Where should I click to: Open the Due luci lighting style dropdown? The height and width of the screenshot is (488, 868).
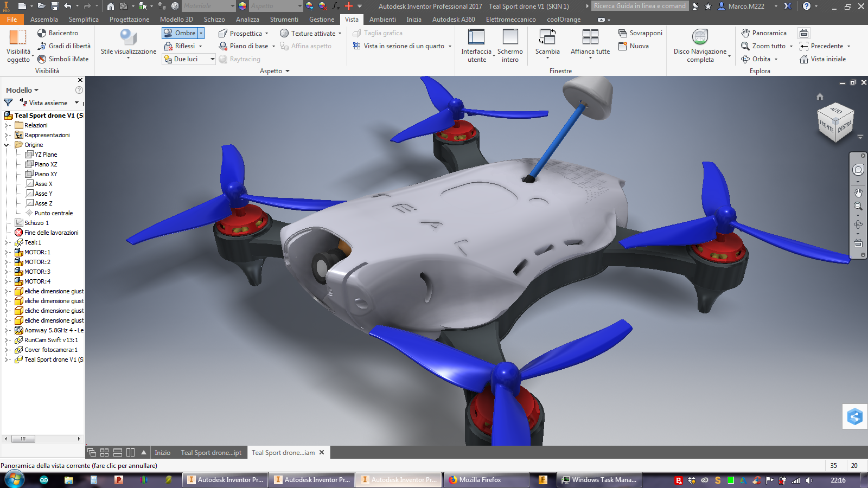click(212, 59)
